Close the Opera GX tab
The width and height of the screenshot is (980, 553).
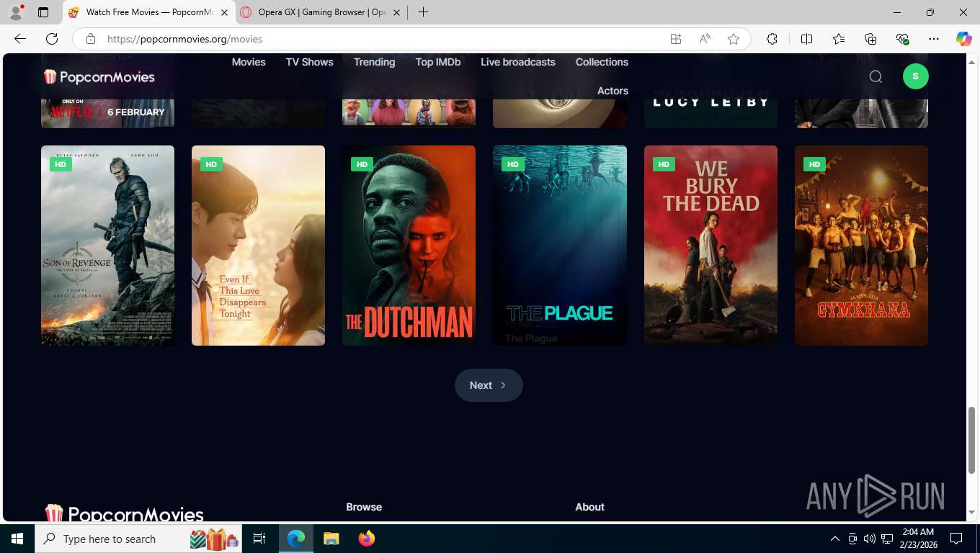coord(396,12)
